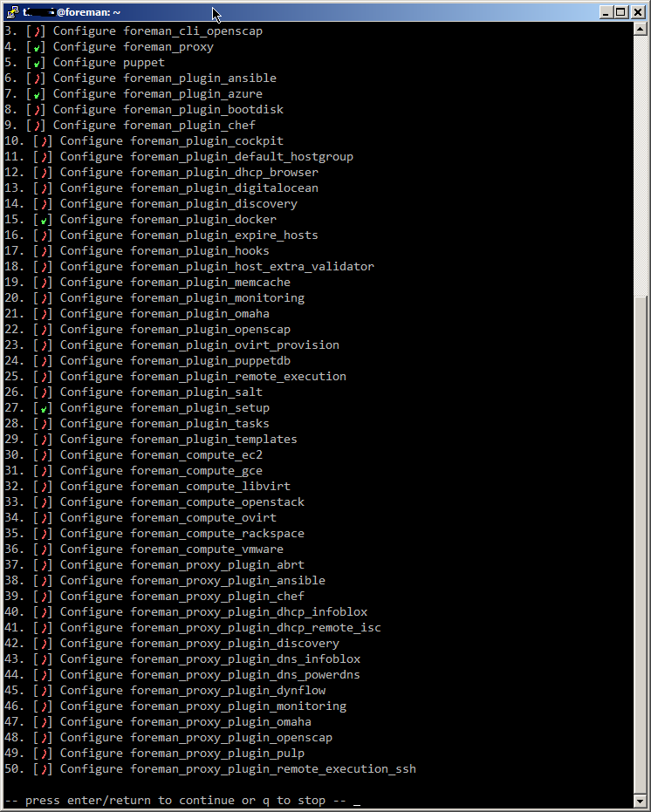
Task: Click the text 'Configure foreman_proxy_plugin_dynflow'
Action: pos(193,690)
